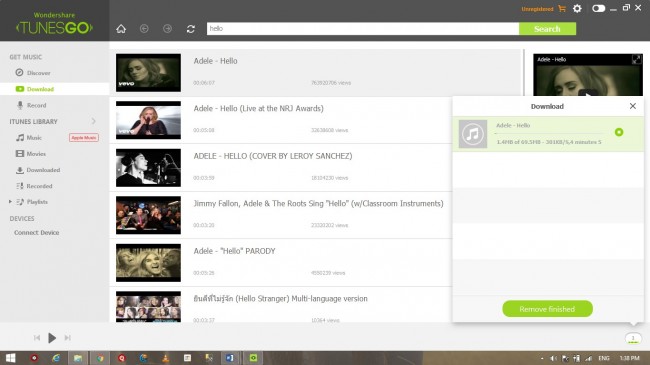Viewport: 650px width, 365px height.
Task: Open the Leroy Sanchez cover thumbnail
Action: (148, 168)
